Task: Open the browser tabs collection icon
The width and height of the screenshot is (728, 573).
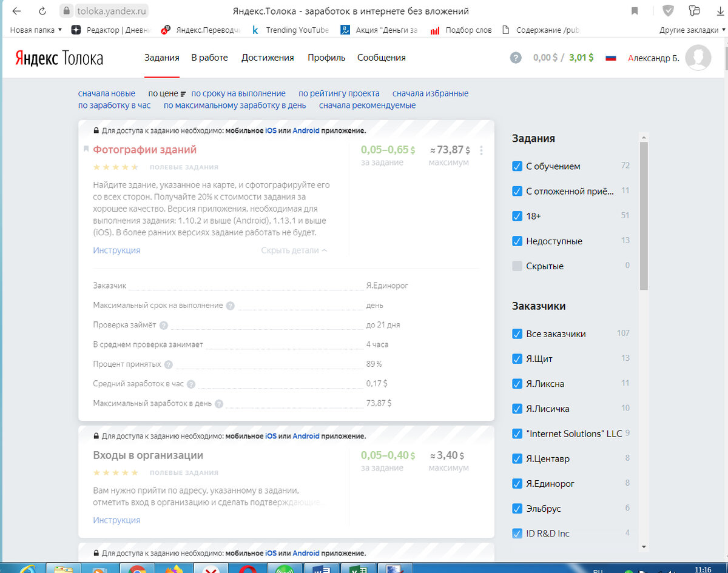Action: pos(695,10)
